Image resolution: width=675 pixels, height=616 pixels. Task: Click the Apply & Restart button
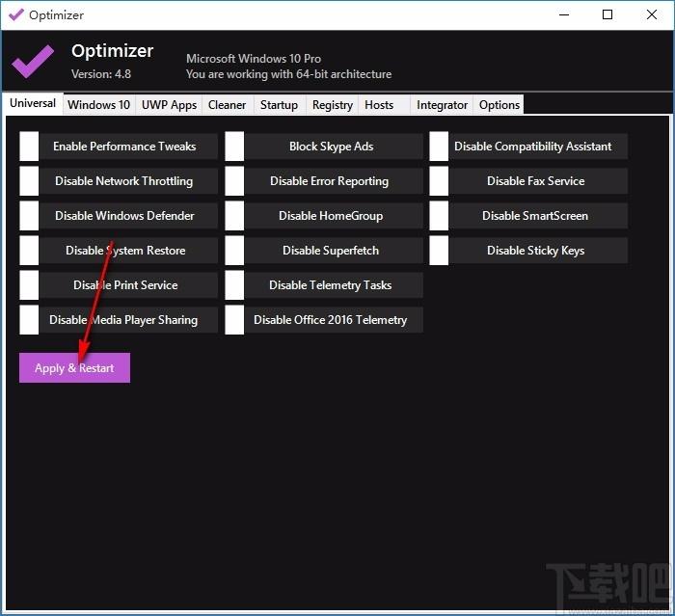click(x=74, y=368)
